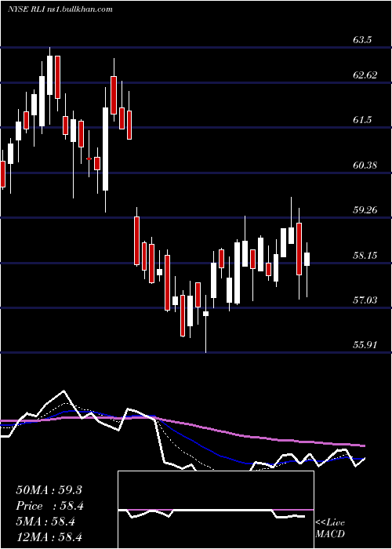
Task: Click the <<Live MACD label
Action: click(x=330, y=528)
